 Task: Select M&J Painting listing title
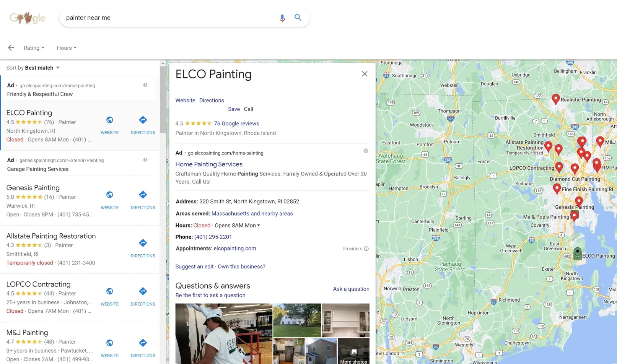pos(27,333)
